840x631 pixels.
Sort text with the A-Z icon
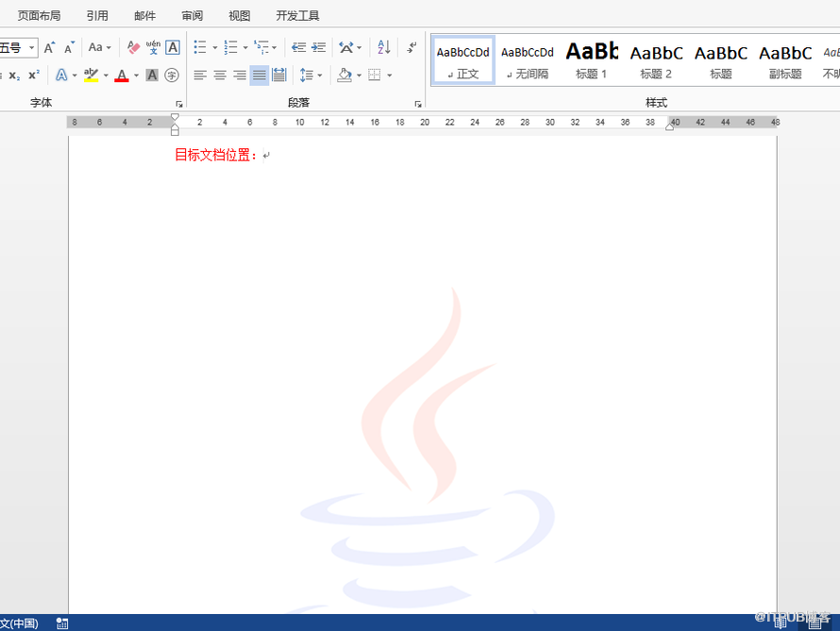coord(383,48)
